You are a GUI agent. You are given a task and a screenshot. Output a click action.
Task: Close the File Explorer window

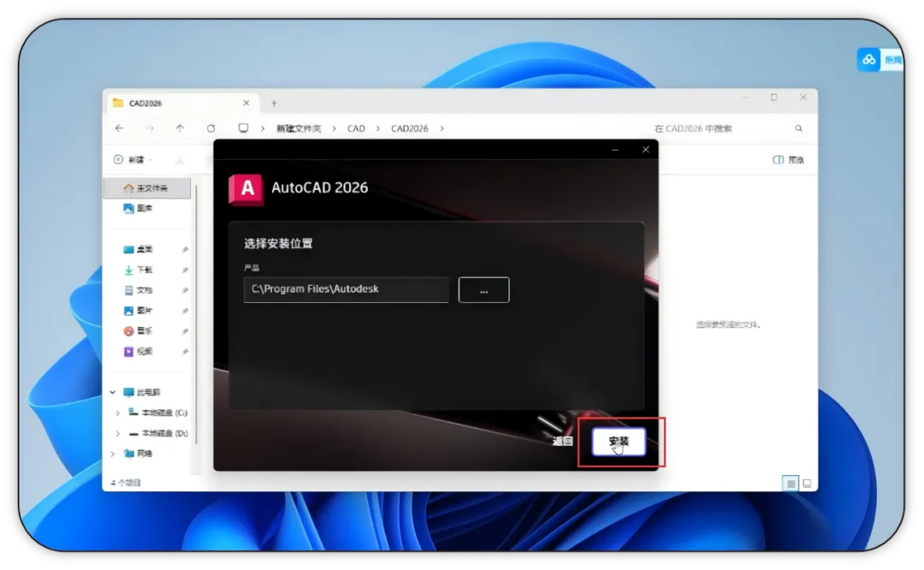tap(803, 98)
